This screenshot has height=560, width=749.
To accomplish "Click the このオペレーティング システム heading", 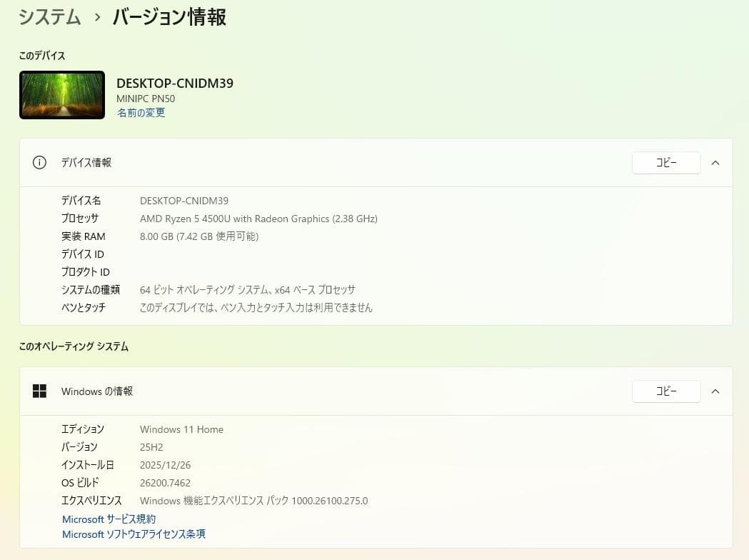I will (74, 346).
